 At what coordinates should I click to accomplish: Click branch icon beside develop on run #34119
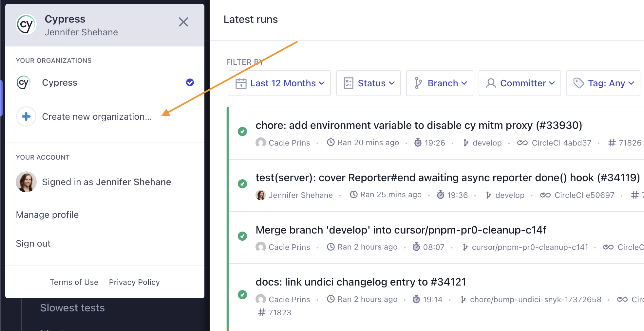488,195
